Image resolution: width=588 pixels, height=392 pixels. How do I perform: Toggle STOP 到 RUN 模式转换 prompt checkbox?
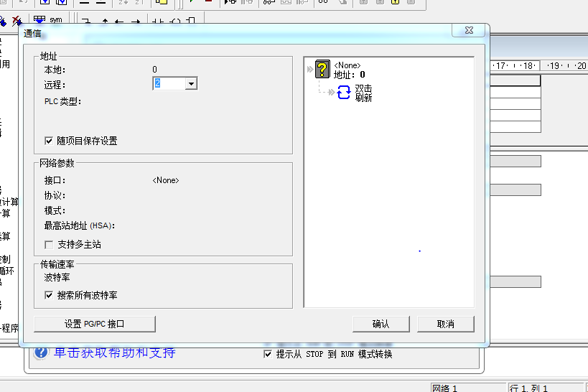click(x=269, y=354)
